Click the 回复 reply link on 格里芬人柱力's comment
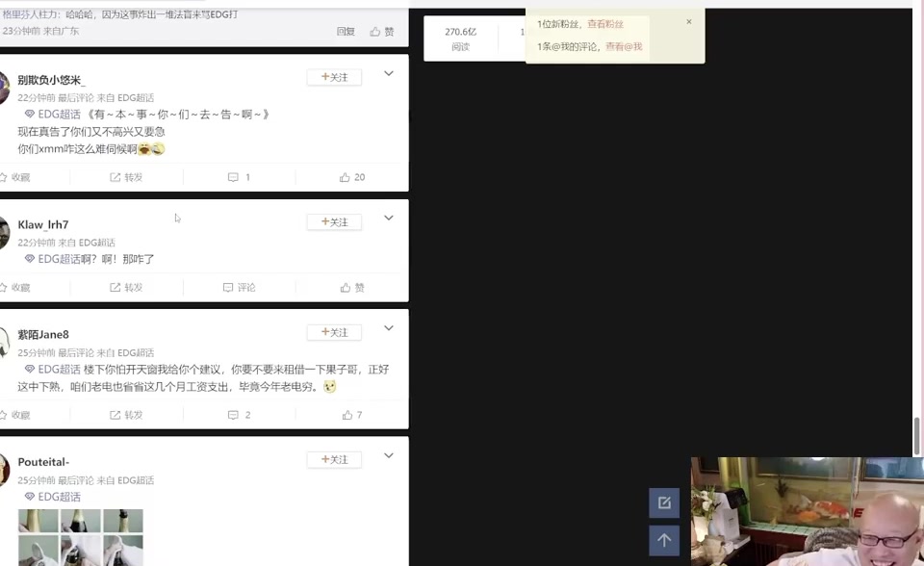The image size is (924, 566). pos(346,31)
